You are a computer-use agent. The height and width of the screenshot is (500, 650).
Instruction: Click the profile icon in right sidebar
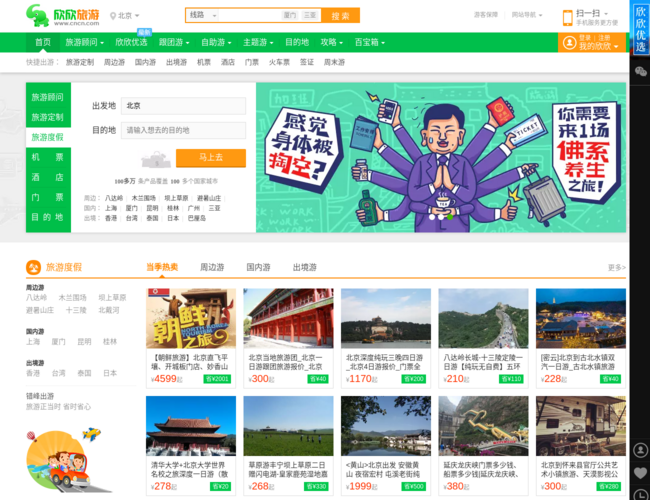pos(640,449)
